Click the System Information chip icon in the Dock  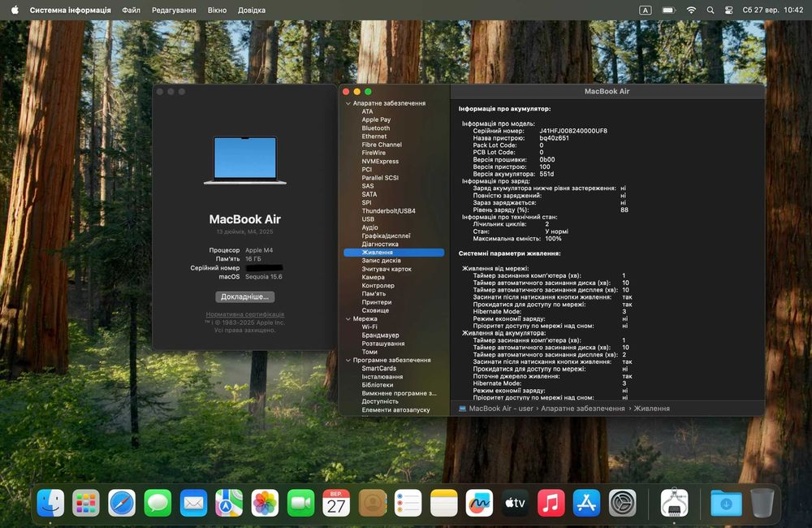pyautogui.click(x=674, y=503)
